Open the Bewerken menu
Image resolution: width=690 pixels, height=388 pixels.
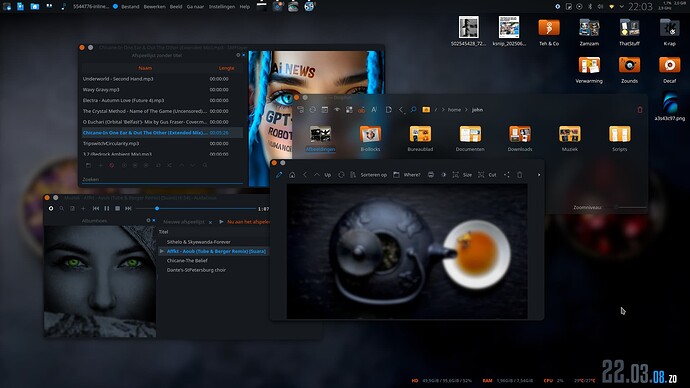(154, 7)
